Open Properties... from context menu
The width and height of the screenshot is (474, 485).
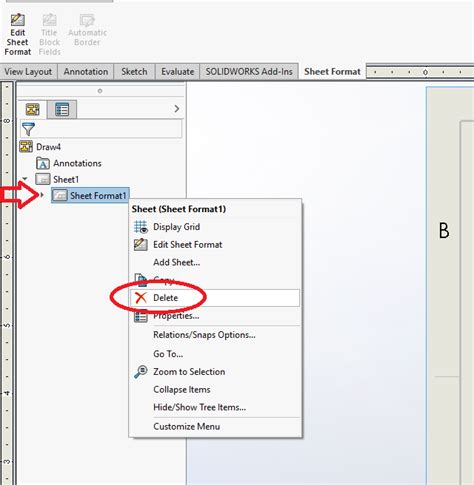pyautogui.click(x=216, y=316)
